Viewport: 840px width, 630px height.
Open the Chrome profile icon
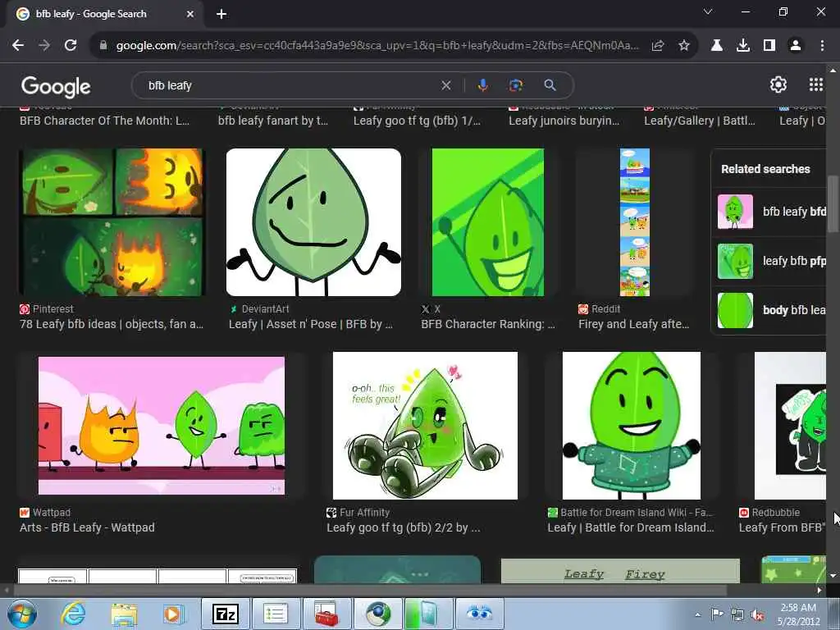[796, 46]
